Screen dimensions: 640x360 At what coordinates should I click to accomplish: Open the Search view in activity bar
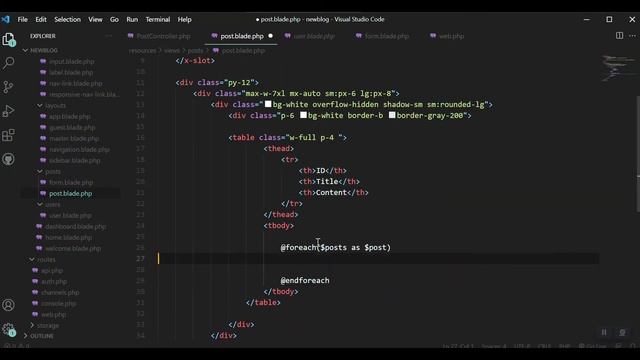(9, 63)
